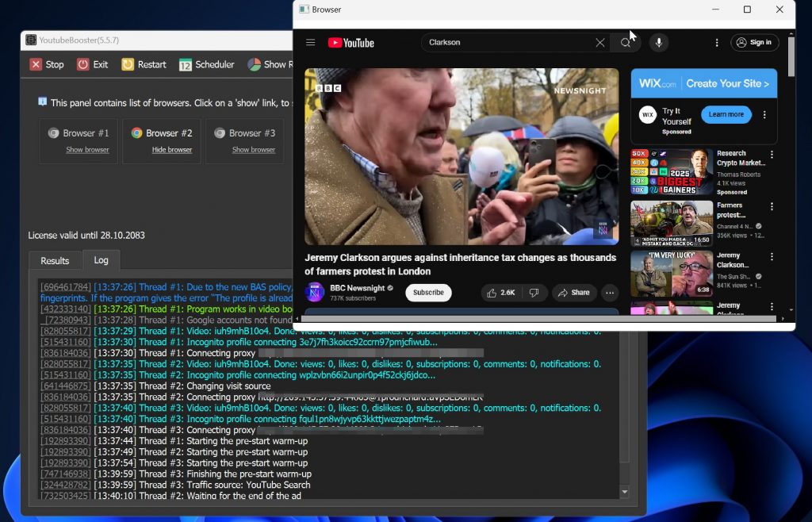
Task: Click the Browser #3 grey icon
Action: point(220,133)
